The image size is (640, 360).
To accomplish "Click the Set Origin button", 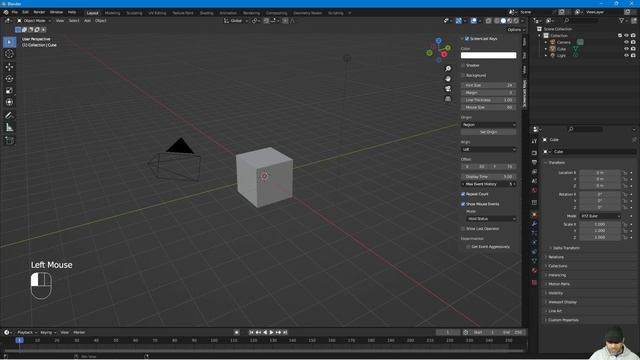I will [489, 132].
